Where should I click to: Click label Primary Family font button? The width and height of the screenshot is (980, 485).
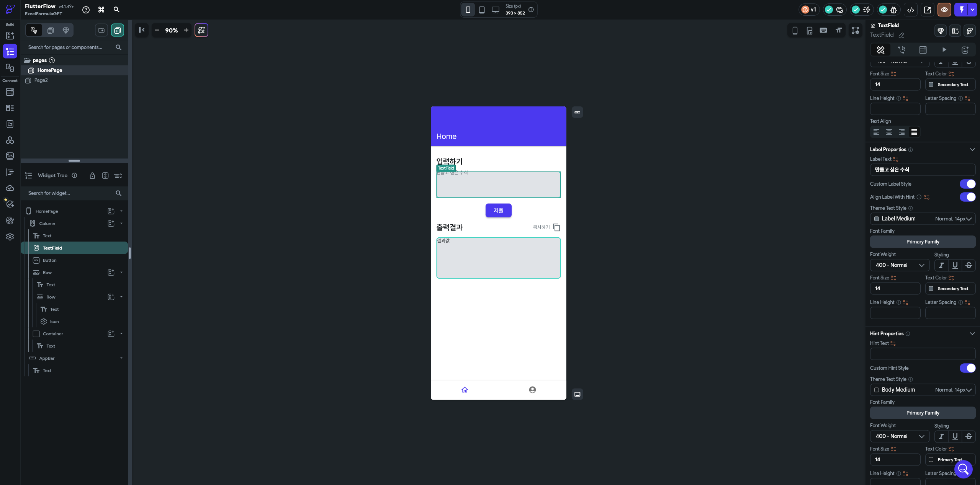pyautogui.click(x=923, y=242)
